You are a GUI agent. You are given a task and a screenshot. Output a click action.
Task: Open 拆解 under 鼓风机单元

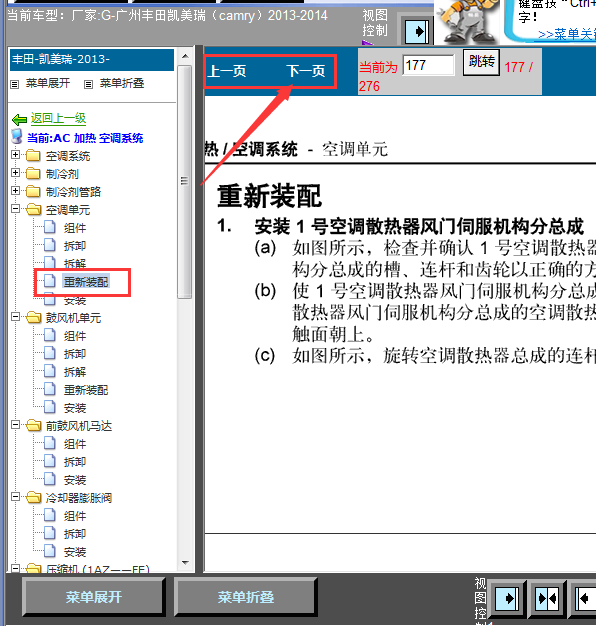(x=75, y=372)
